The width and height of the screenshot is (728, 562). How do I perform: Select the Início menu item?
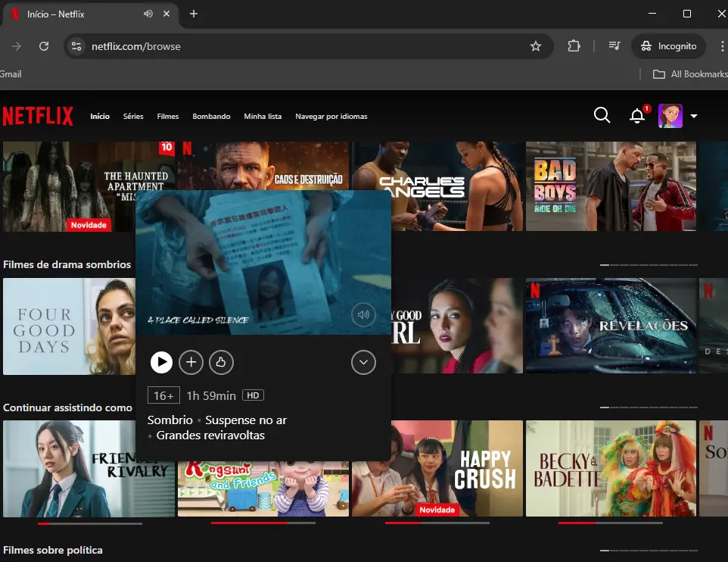[100, 116]
